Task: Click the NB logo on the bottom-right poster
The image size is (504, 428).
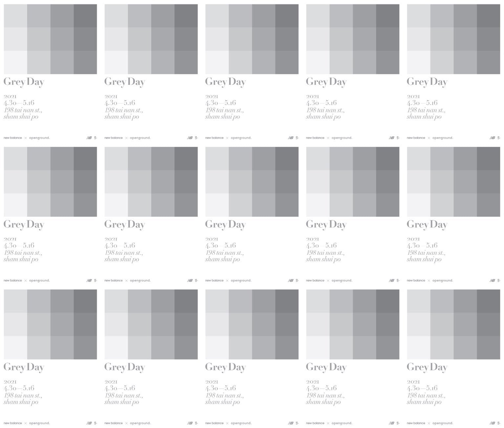Action: point(492,423)
